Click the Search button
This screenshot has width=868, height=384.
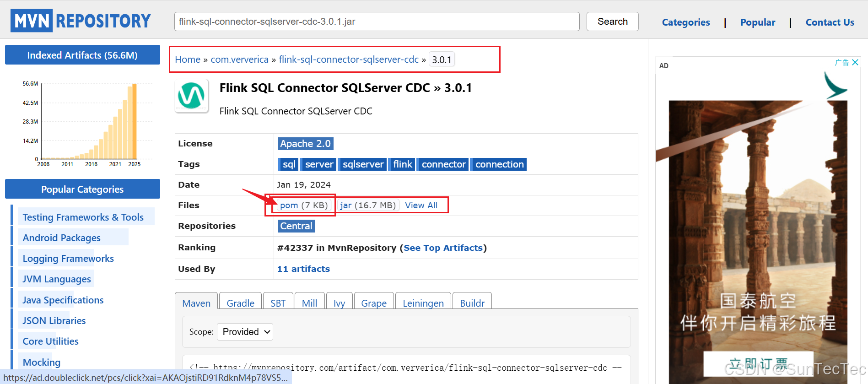pyautogui.click(x=612, y=22)
